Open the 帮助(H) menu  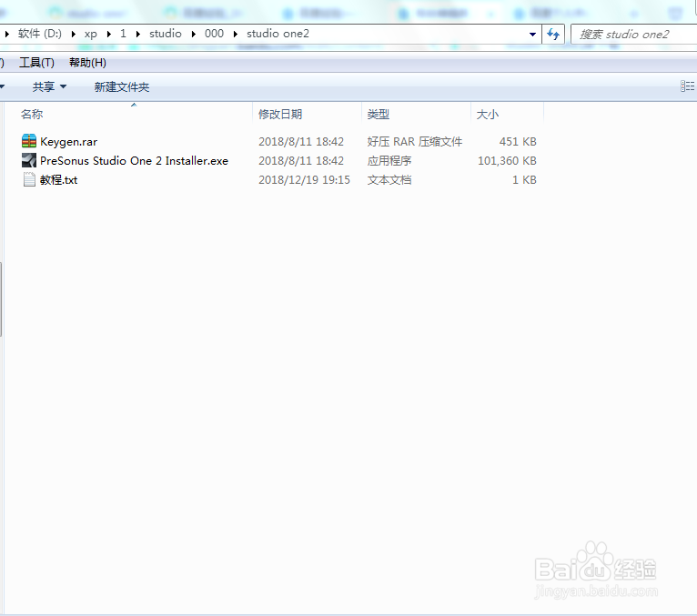click(87, 63)
